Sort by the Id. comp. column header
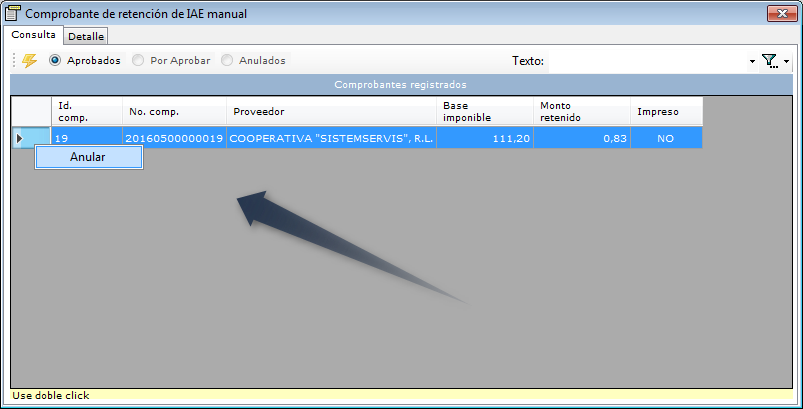Image resolution: width=803 pixels, height=409 pixels. pyautogui.click(x=87, y=112)
